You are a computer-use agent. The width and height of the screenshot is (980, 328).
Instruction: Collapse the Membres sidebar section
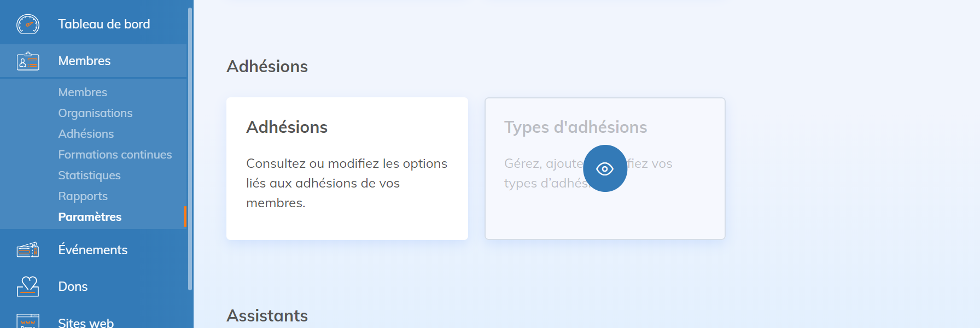pos(84,61)
